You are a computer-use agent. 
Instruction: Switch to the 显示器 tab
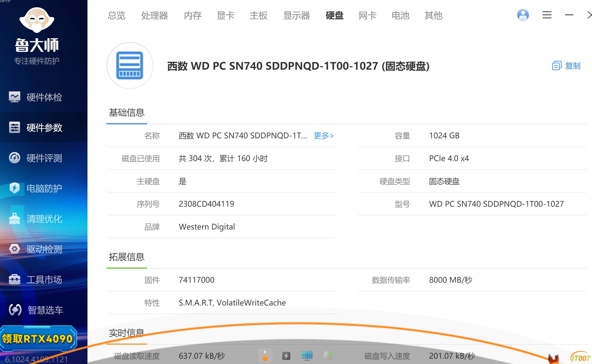tap(297, 15)
